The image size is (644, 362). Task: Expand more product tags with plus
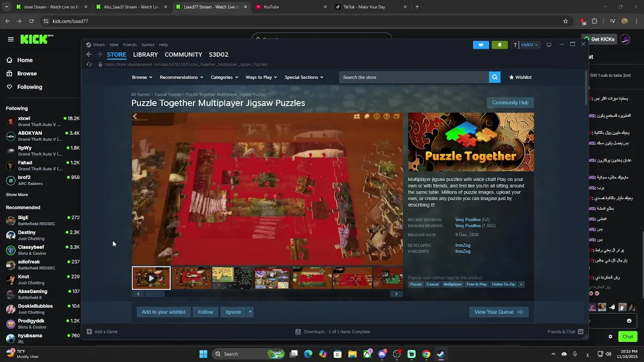point(521,285)
